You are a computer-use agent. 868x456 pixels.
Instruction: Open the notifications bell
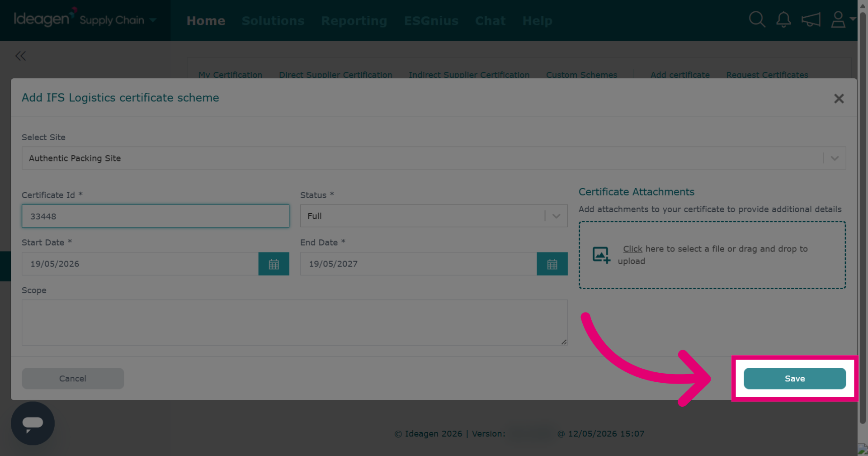(783, 20)
